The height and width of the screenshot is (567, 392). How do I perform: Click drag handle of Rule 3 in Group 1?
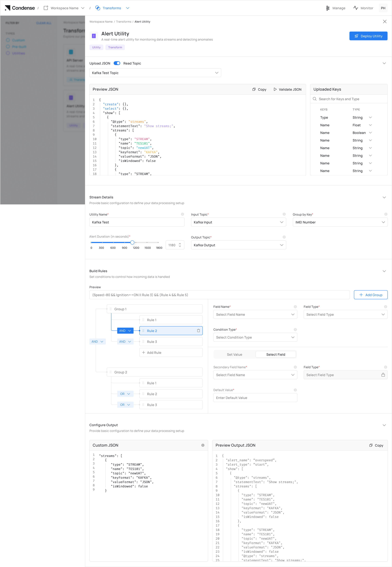pyautogui.click(x=143, y=342)
